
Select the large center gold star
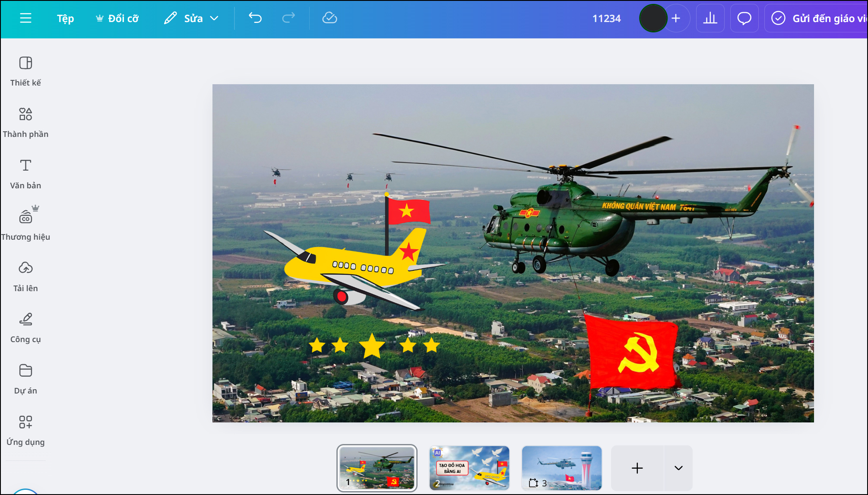coord(372,346)
